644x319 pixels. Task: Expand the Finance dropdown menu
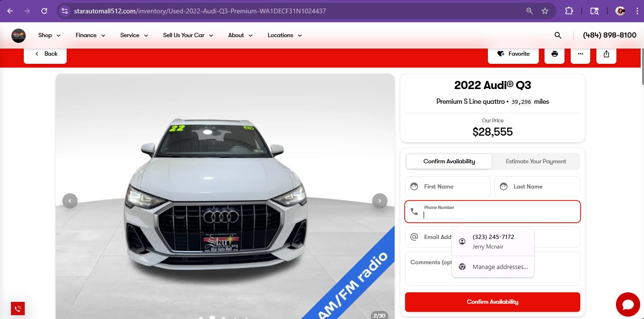coord(90,35)
